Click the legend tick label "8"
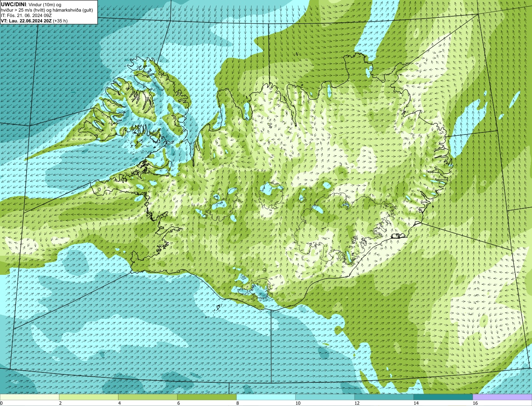 [x=238, y=403]
